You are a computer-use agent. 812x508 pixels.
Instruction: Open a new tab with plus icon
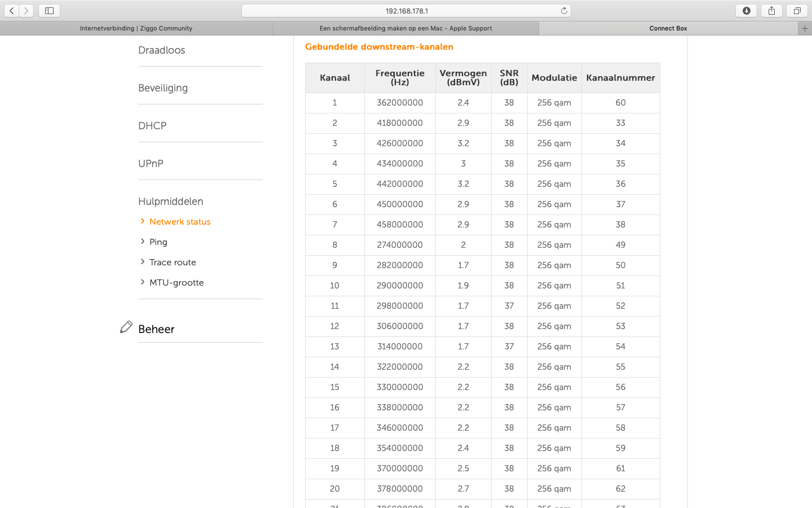(805, 28)
